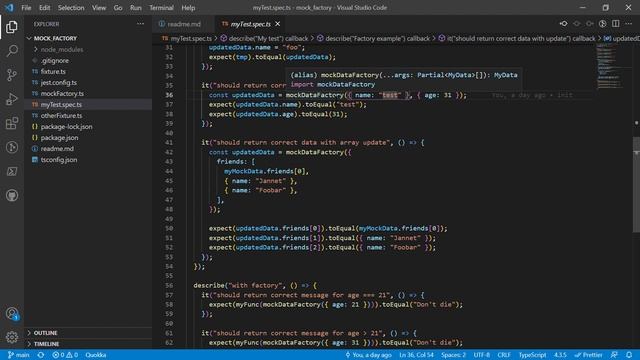Open the Terminal menu
The width and height of the screenshot is (640, 360).
161,8
